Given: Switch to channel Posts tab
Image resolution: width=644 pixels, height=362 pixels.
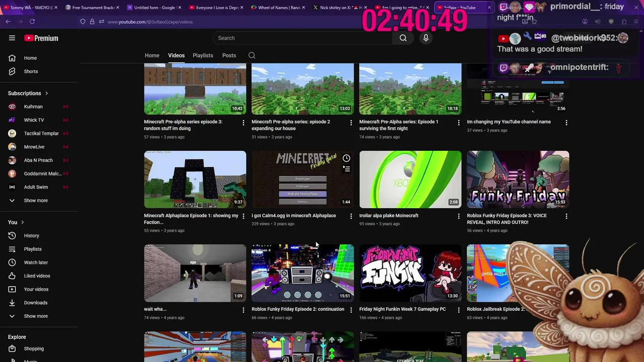Looking at the screenshot, I should [x=229, y=55].
